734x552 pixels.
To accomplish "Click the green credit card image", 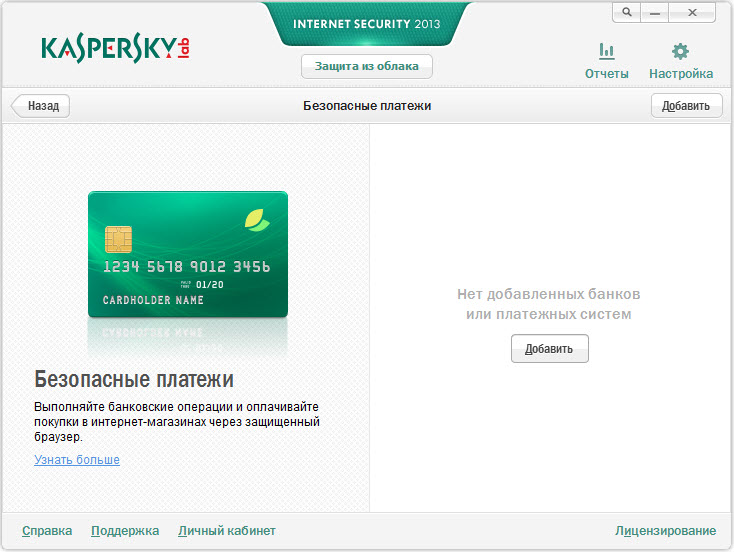I will [x=188, y=254].
